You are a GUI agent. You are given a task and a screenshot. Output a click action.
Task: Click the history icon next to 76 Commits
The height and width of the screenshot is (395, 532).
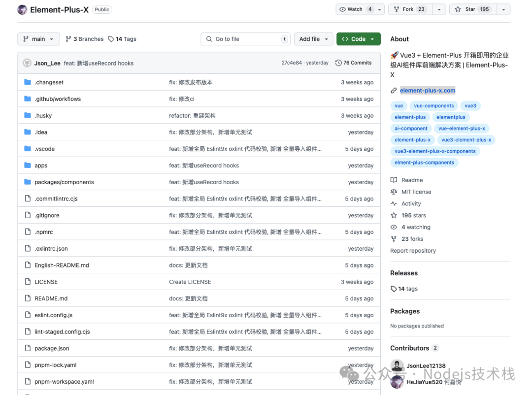click(338, 63)
